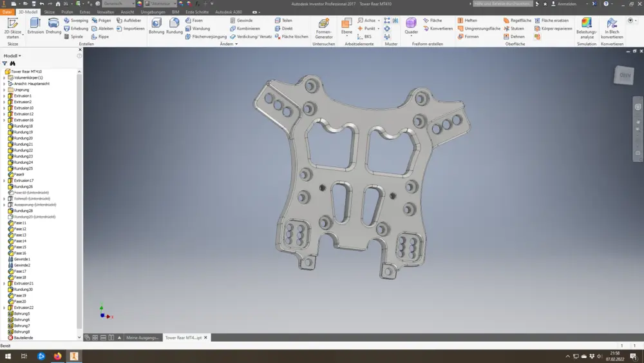644x363 pixels.
Task: Create a freeform Quader box
Action: click(x=411, y=26)
